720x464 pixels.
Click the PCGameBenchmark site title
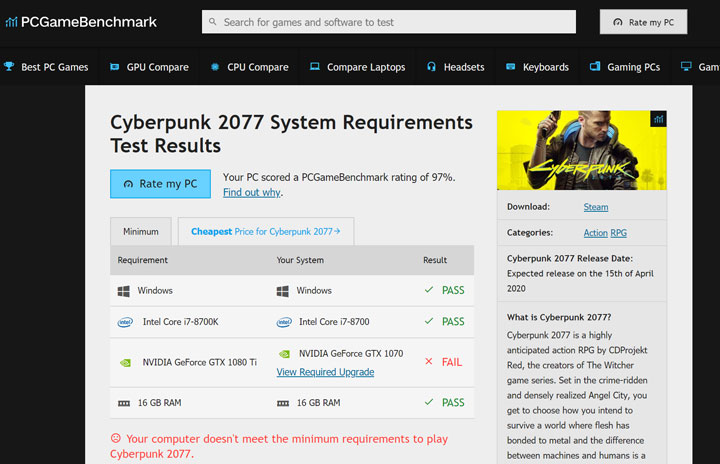[89, 22]
